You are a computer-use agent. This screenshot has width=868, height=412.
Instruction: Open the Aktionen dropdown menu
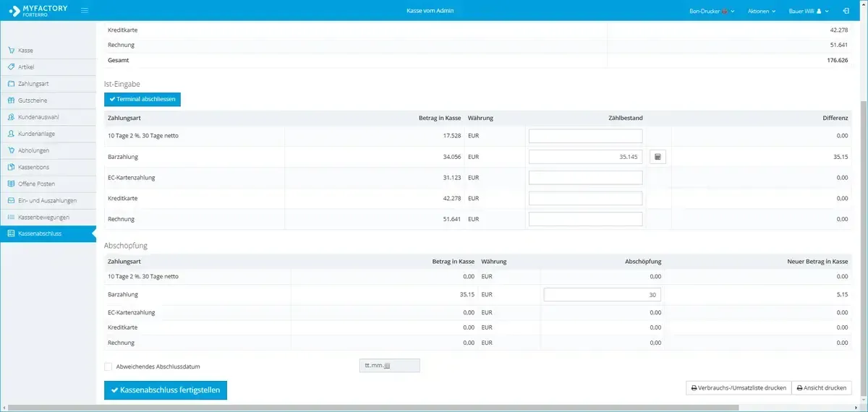[x=761, y=11]
